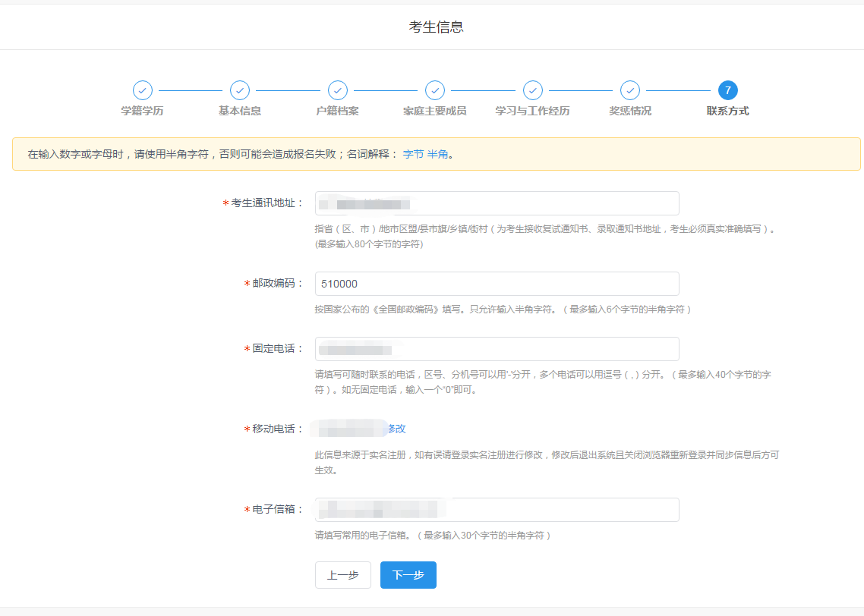Click the 家庭主要成员 step checkmark icon
The height and width of the screenshot is (616, 864).
435,90
